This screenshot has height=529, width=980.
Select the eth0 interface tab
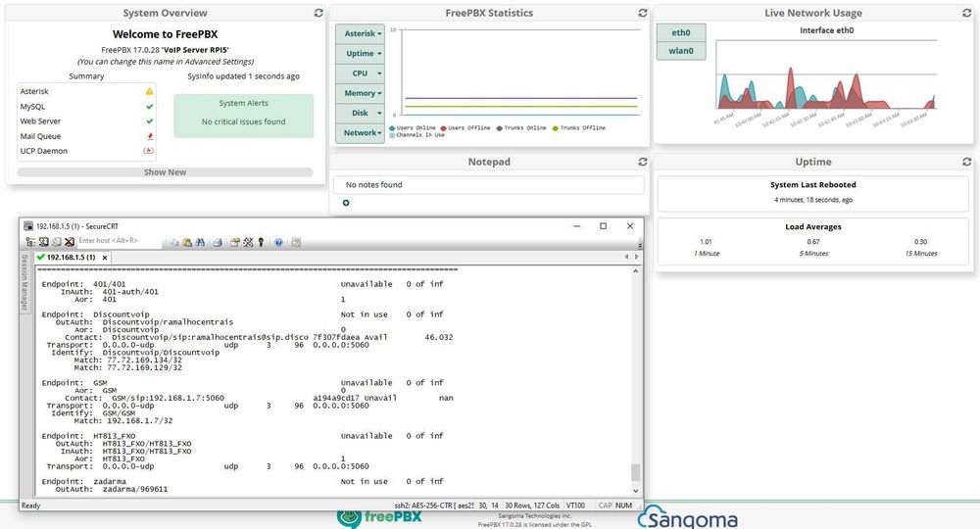681,32
